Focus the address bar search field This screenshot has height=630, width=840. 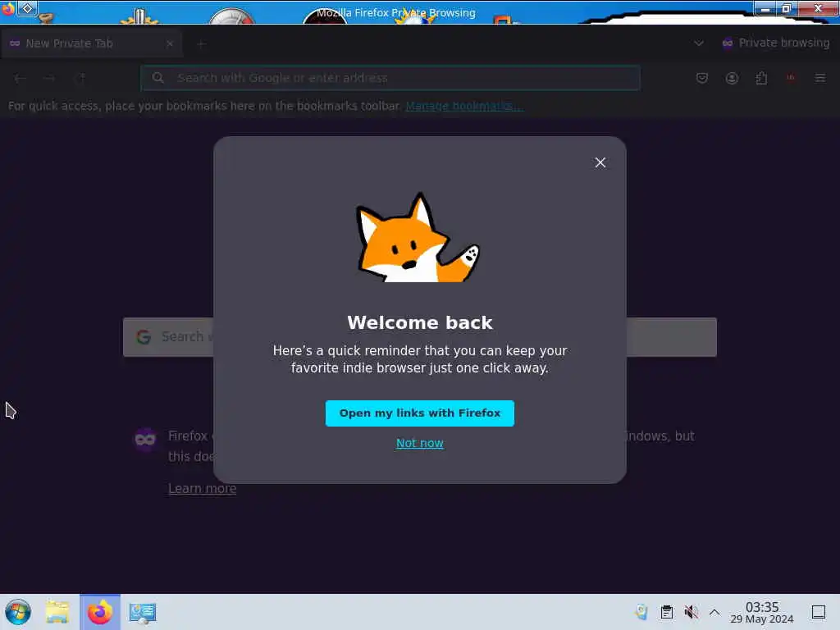(x=390, y=78)
